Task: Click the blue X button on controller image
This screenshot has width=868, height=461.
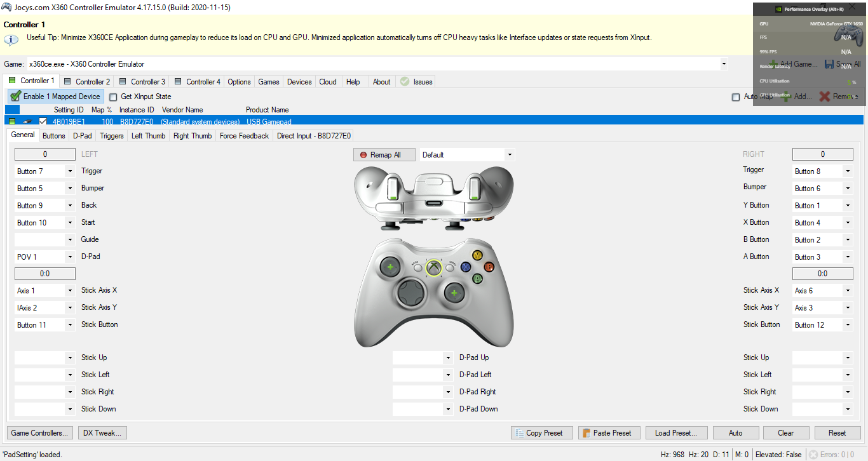Action: click(x=465, y=267)
